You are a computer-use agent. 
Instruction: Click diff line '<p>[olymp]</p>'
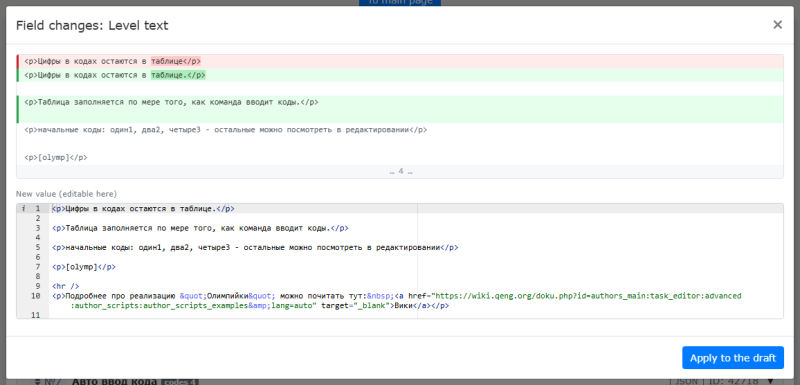pos(400,157)
